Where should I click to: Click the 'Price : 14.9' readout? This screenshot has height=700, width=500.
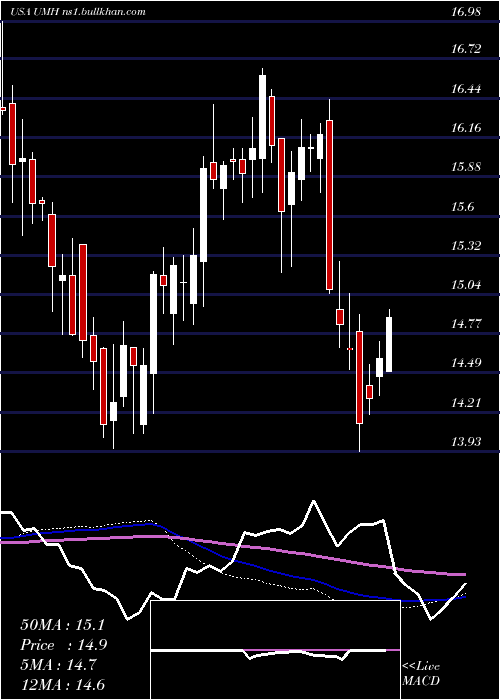point(63,645)
